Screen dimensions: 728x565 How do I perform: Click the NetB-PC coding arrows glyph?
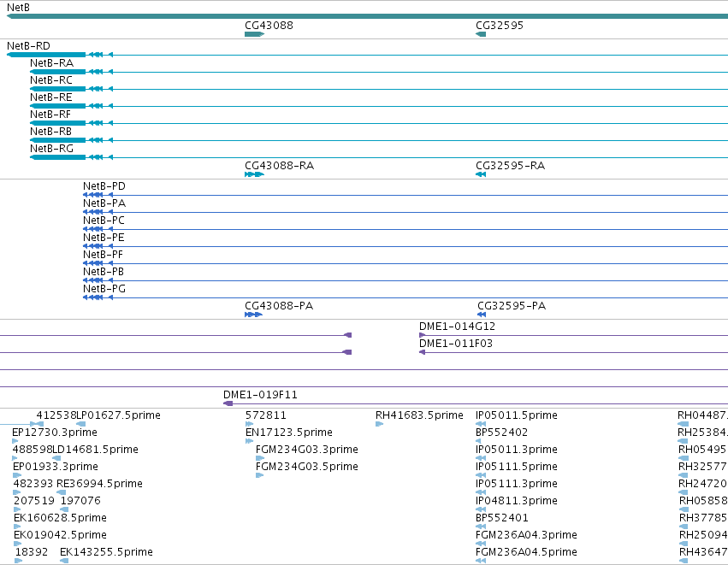coord(98,229)
